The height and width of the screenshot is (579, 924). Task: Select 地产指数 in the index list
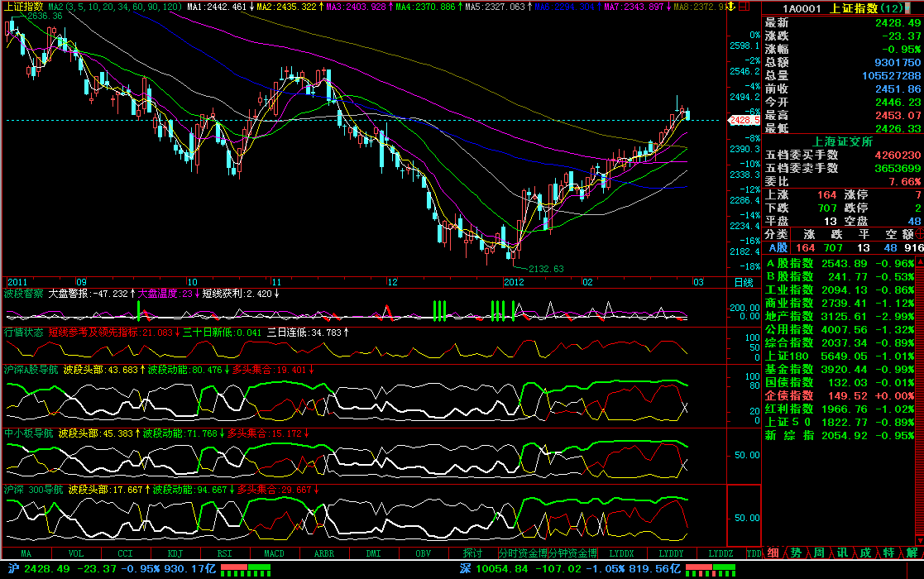pos(788,316)
